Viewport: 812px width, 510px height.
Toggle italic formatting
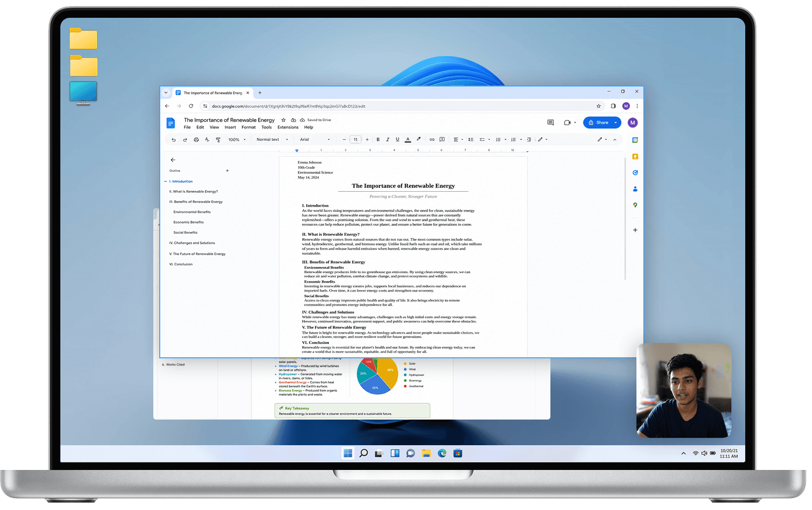click(x=388, y=140)
